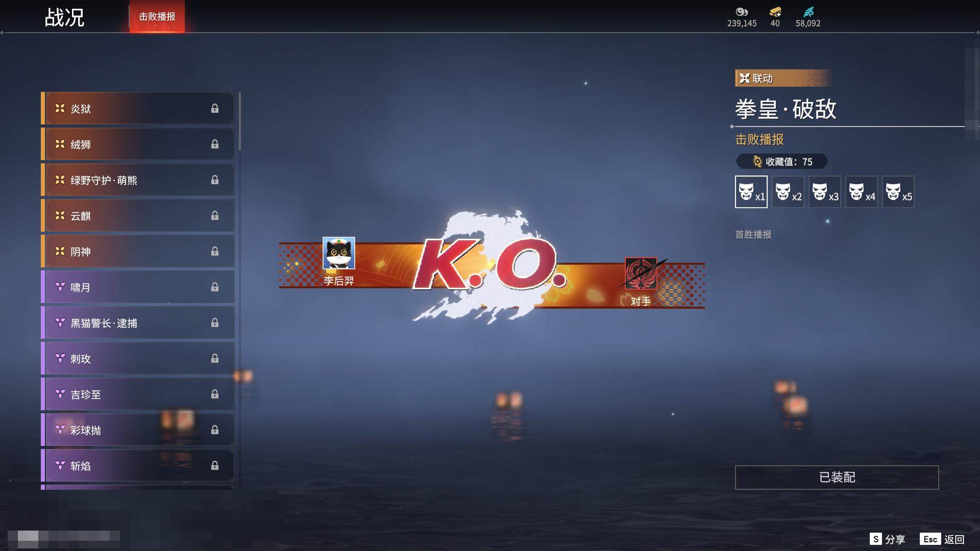Select the x2 kill mask icon
The height and width of the screenshot is (551, 980).
pos(788,192)
